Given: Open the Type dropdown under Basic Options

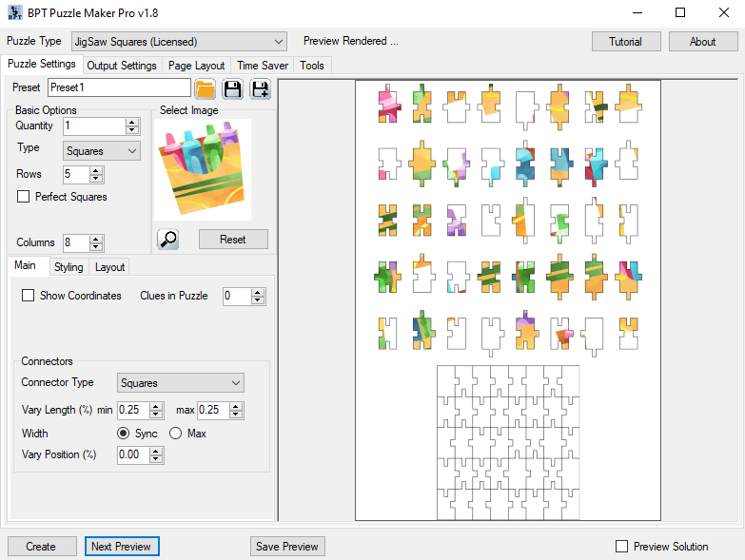Looking at the screenshot, I should 102,151.
